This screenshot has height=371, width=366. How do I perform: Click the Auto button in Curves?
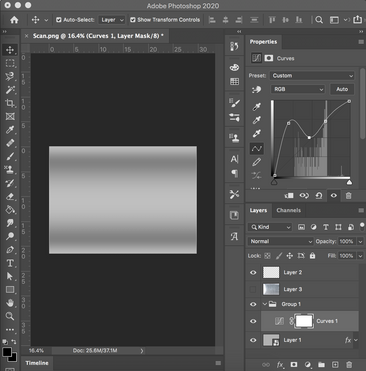342,89
